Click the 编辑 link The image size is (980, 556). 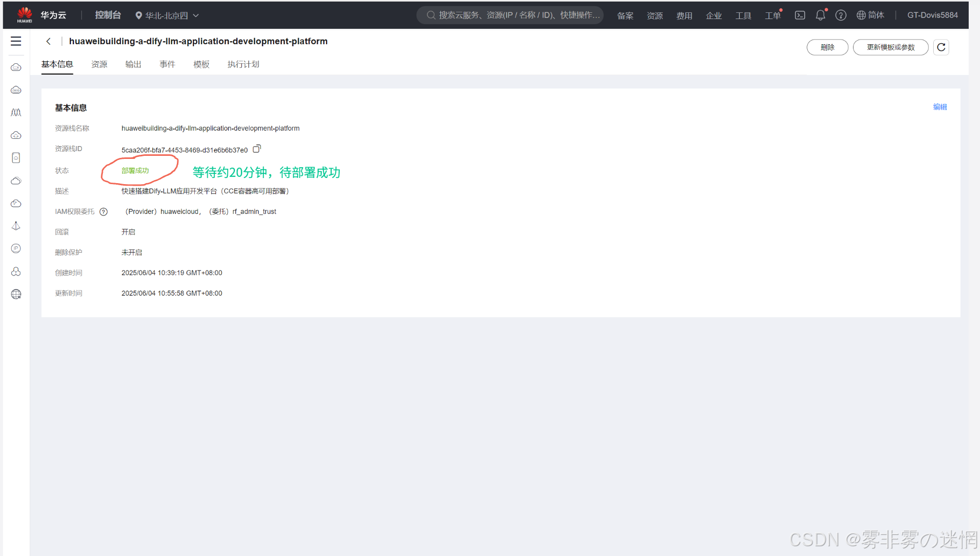click(940, 107)
